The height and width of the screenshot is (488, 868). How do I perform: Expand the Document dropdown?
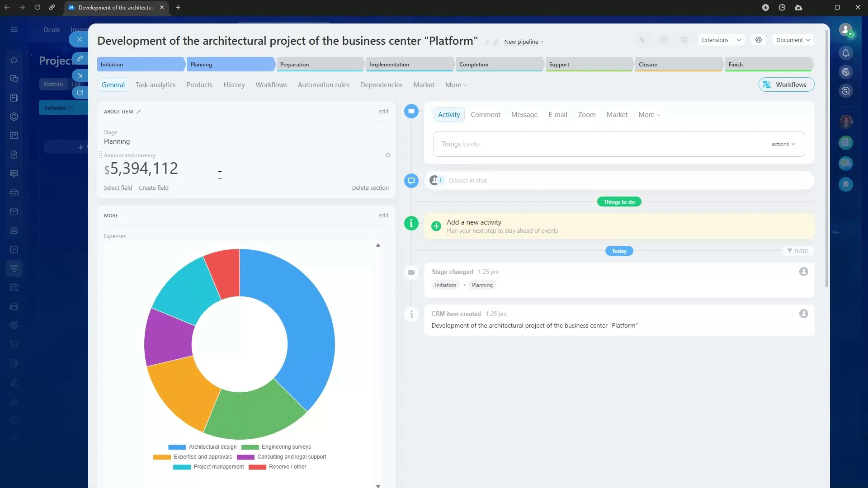(x=793, y=40)
